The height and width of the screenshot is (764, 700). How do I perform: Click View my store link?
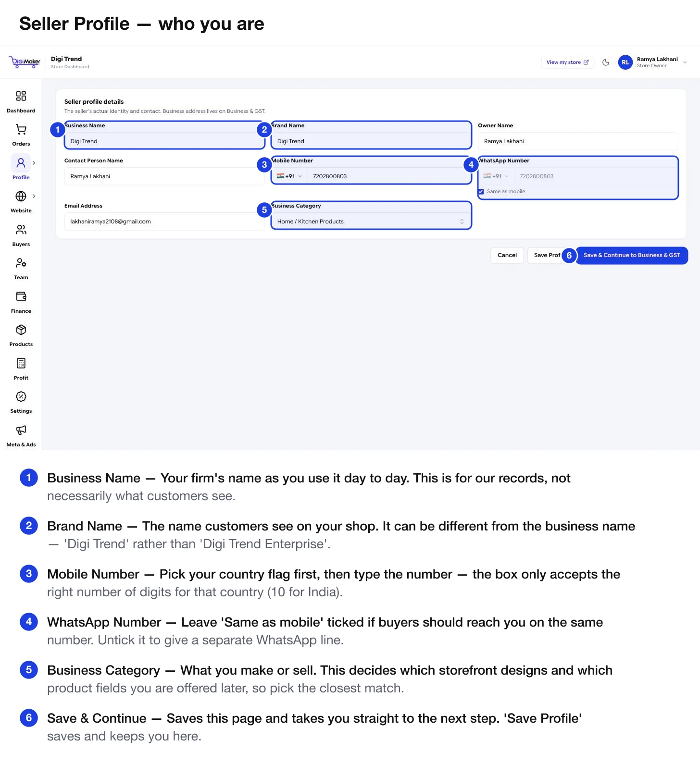click(x=567, y=62)
